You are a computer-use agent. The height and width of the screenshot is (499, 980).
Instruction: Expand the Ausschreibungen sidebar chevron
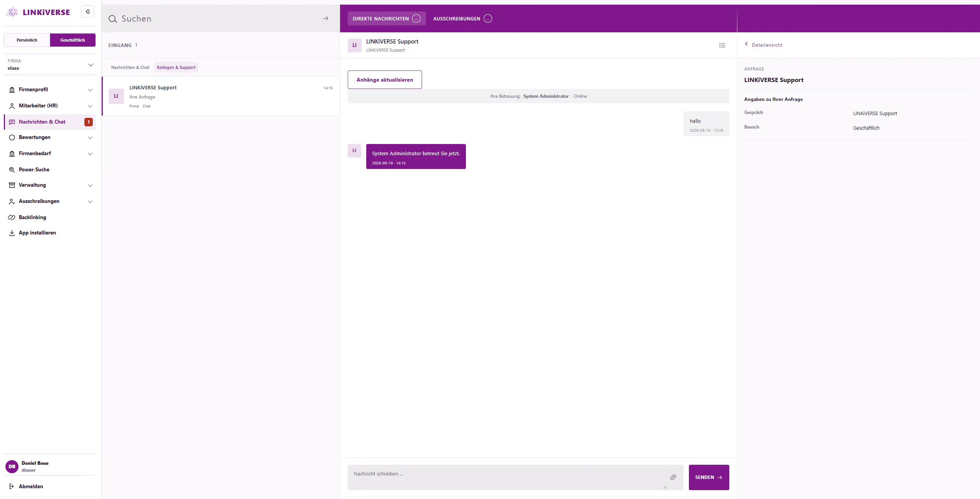tap(90, 202)
